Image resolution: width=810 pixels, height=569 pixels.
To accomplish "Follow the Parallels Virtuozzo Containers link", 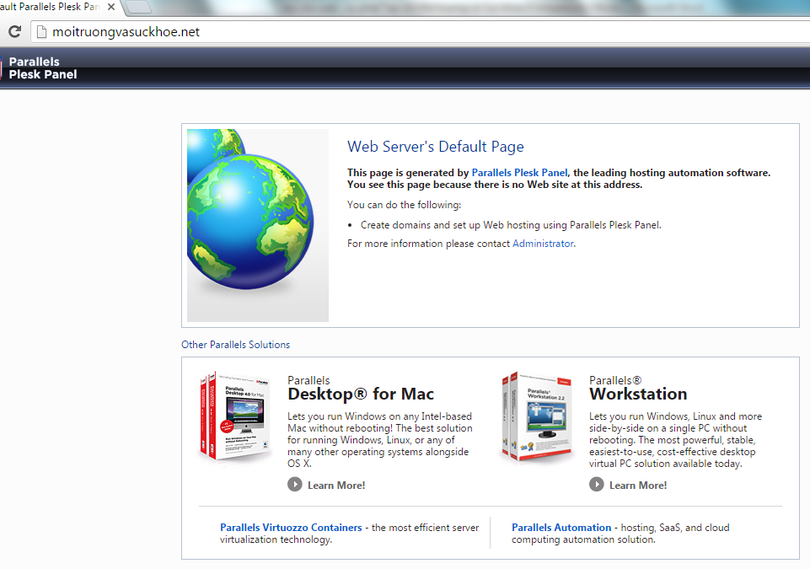I will coord(291,527).
